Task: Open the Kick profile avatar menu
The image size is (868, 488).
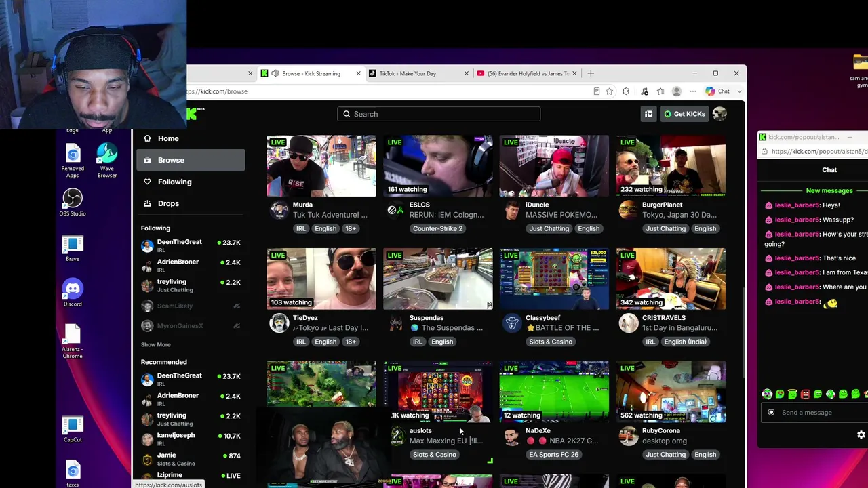Action: point(719,114)
